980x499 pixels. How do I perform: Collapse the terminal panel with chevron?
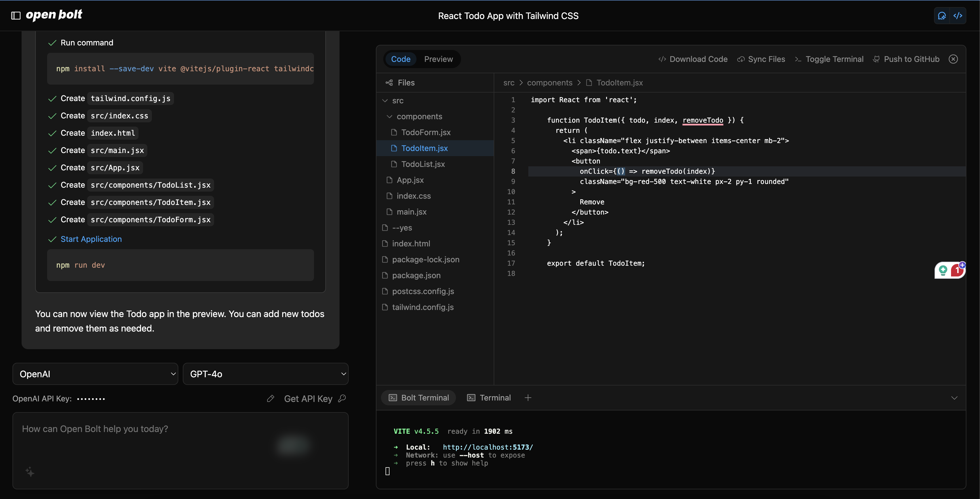[954, 398]
